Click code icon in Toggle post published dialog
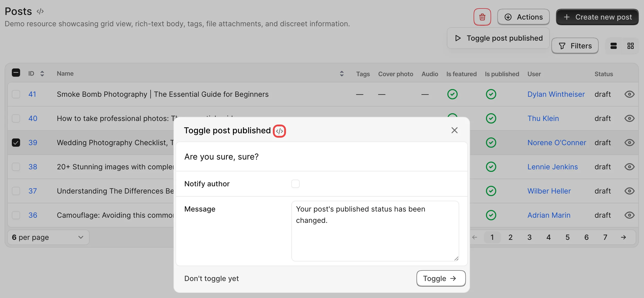Viewport: 644px width, 298px height. tap(280, 131)
